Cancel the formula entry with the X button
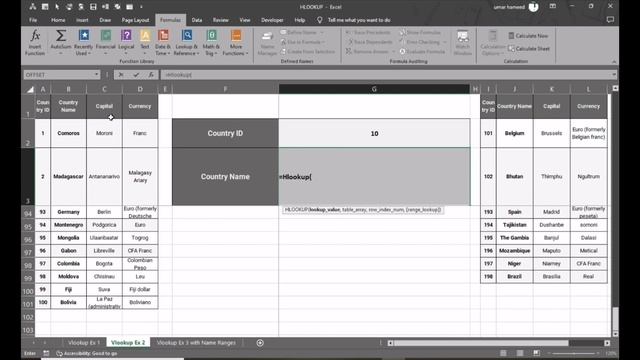This screenshot has width=640, height=360. pos(121,75)
